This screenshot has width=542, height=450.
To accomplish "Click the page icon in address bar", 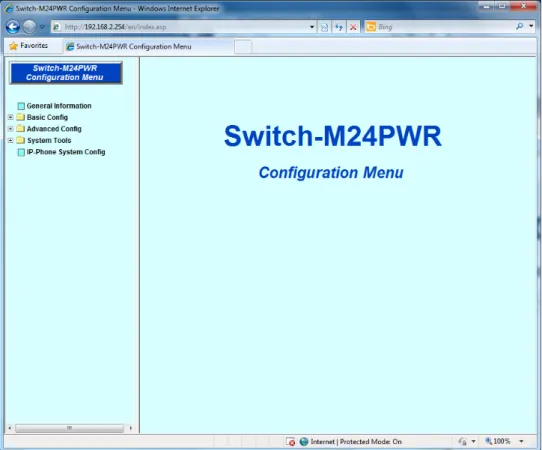I will (x=57, y=27).
